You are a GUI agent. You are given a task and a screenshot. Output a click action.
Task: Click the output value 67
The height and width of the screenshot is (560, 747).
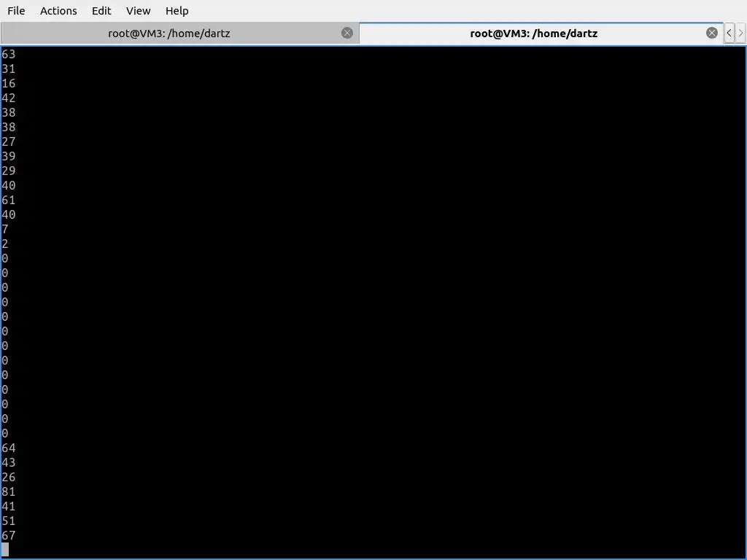(9, 536)
